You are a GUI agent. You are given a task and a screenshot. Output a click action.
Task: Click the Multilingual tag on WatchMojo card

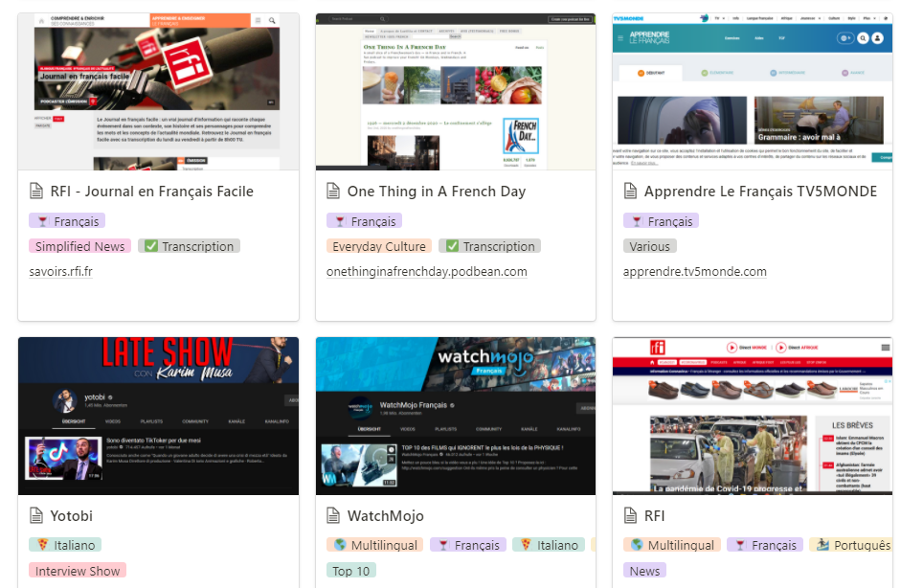(375, 545)
